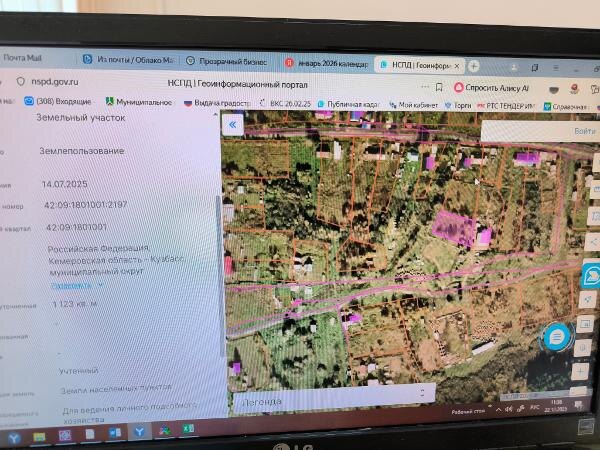Open the Выдача градостр bookmark

coord(217,103)
